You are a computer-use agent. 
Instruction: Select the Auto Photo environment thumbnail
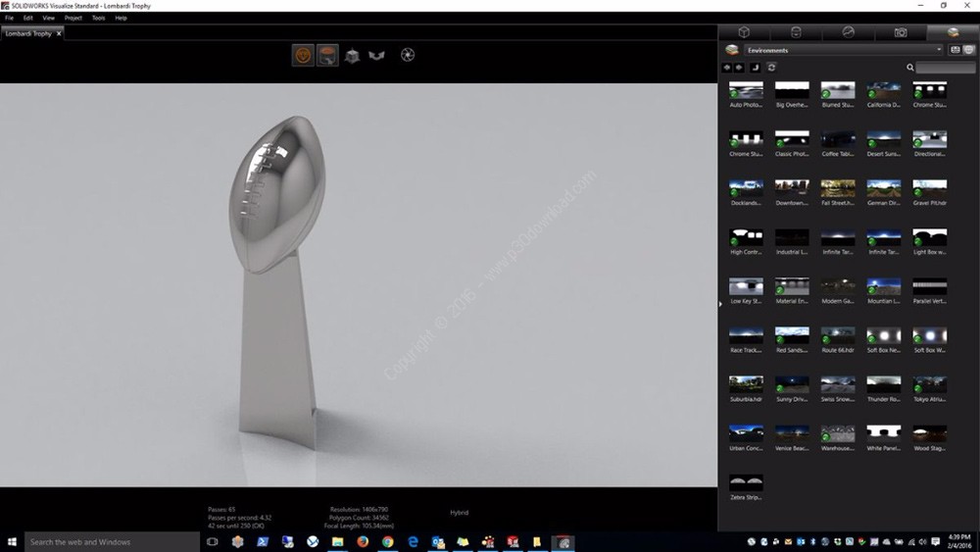[x=746, y=90]
